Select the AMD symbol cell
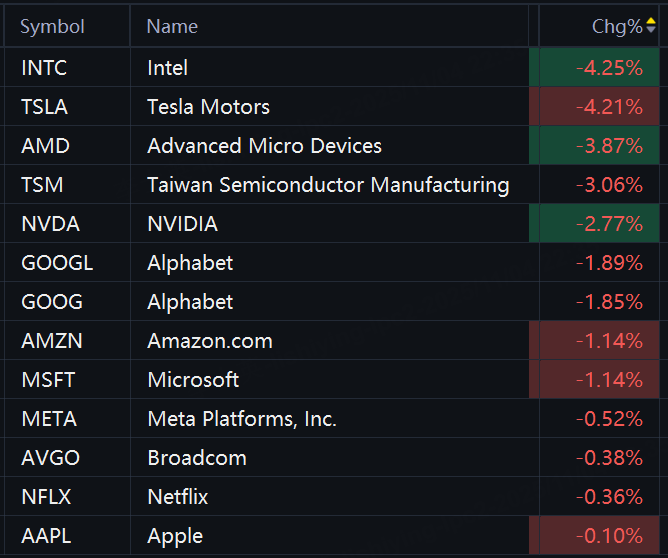Screen dimensions: 668x558 pos(45,146)
